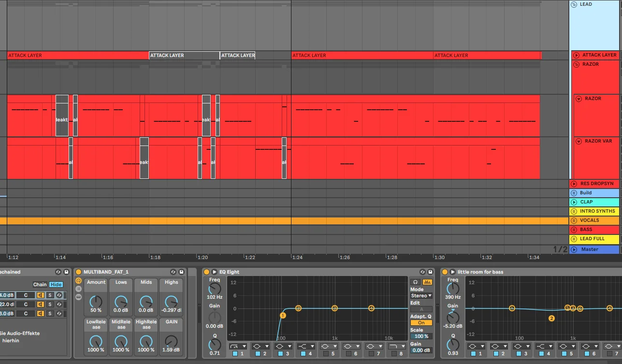Enable EQ Eight filter band 8
This screenshot has height=364, width=622.
point(394,354)
